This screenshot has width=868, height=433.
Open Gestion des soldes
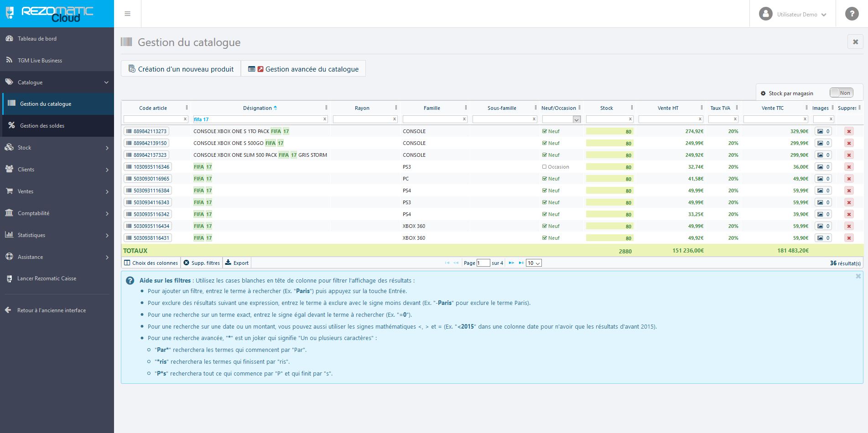pyautogui.click(x=58, y=126)
